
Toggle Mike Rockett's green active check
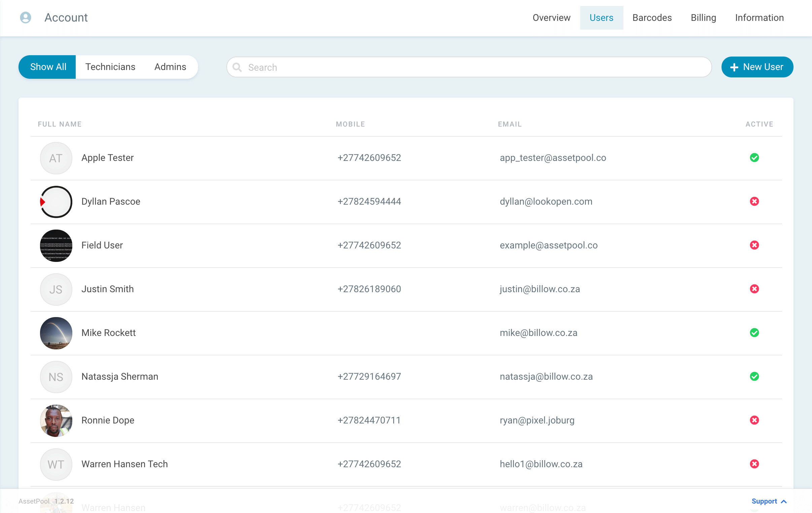point(755,333)
